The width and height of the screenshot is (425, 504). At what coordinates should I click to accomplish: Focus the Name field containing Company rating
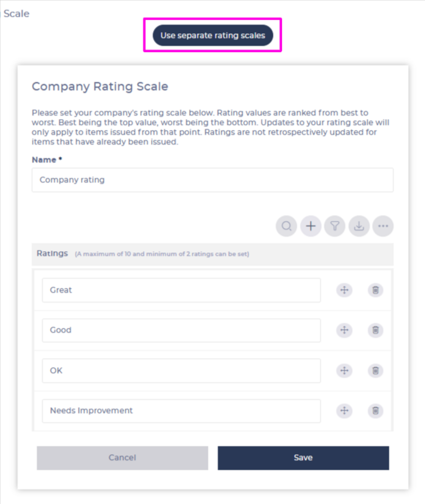pyautogui.click(x=212, y=180)
